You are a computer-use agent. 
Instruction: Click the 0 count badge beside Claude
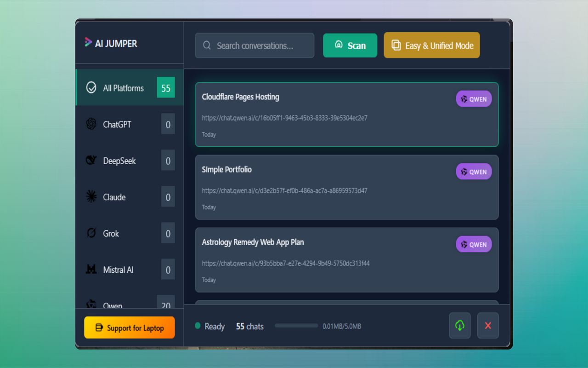pos(168,196)
